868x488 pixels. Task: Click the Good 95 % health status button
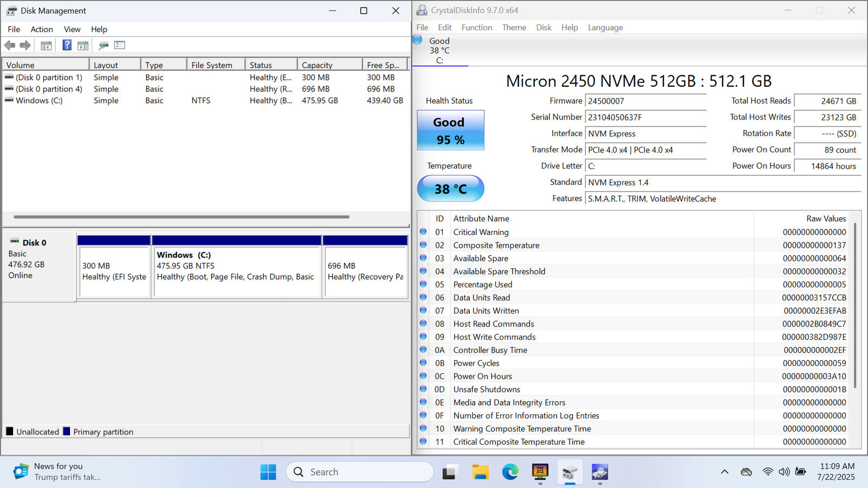click(450, 131)
